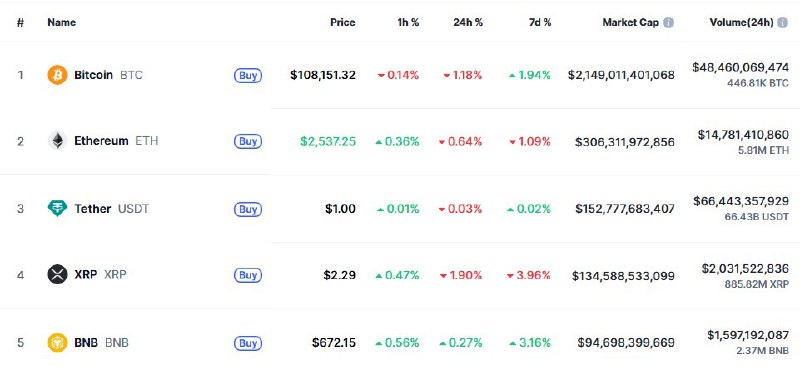Sort by the 1h % column header
Viewport: 800px width, 375px height.
coord(408,22)
